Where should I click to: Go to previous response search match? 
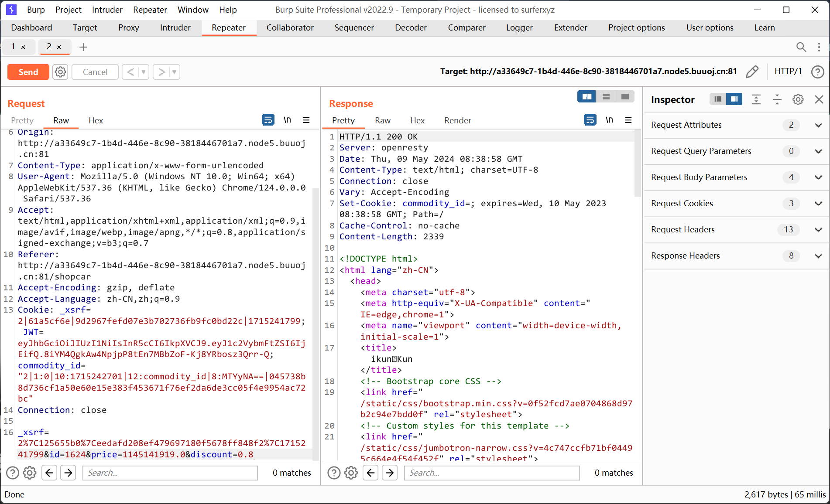tap(370, 473)
